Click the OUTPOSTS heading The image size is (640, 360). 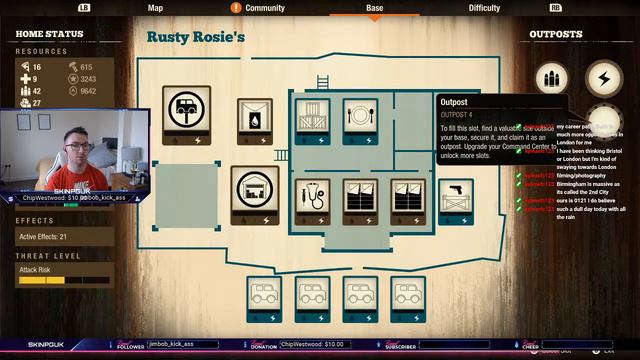pyautogui.click(x=556, y=34)
